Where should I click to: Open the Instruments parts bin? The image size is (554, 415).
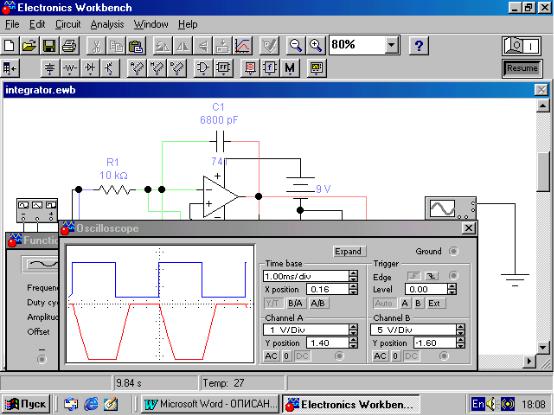coord(317,68)
